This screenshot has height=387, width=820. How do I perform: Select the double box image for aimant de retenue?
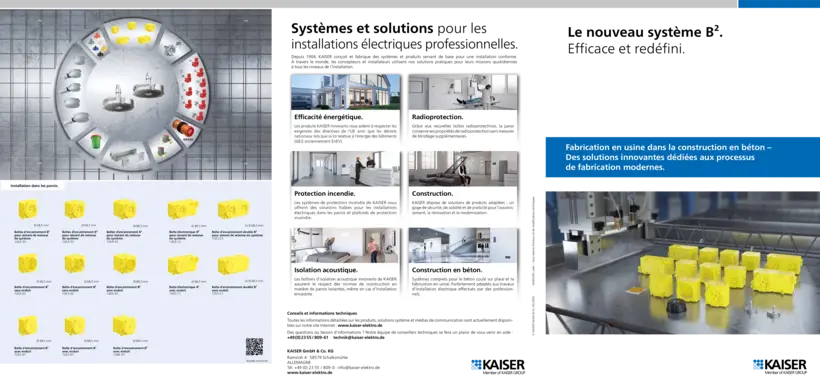click(x=233, y=209)
